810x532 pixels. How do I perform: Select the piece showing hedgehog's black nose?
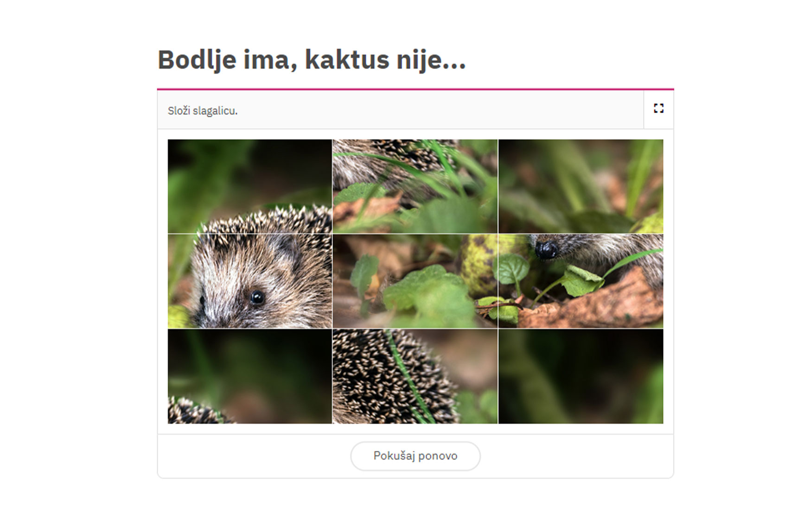click(x=581, y=281)
